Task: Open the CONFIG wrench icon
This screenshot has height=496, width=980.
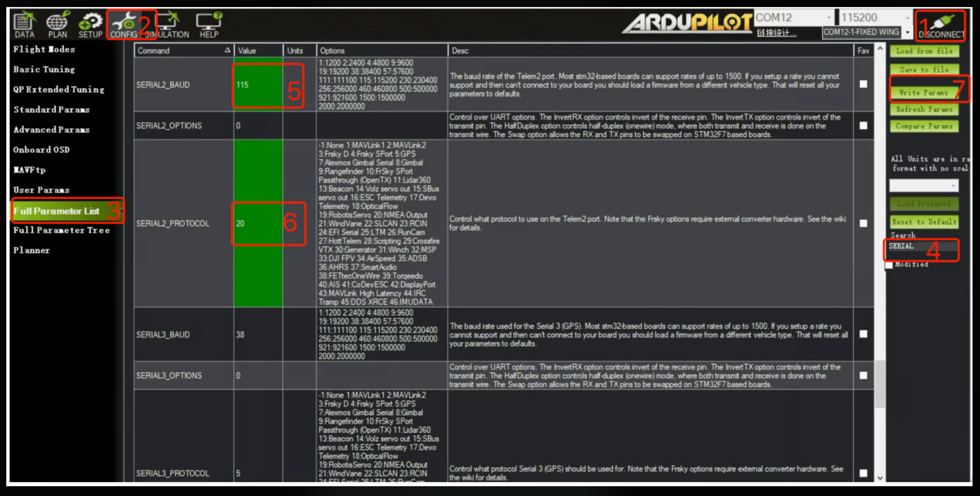Action: tap(124, 24)
